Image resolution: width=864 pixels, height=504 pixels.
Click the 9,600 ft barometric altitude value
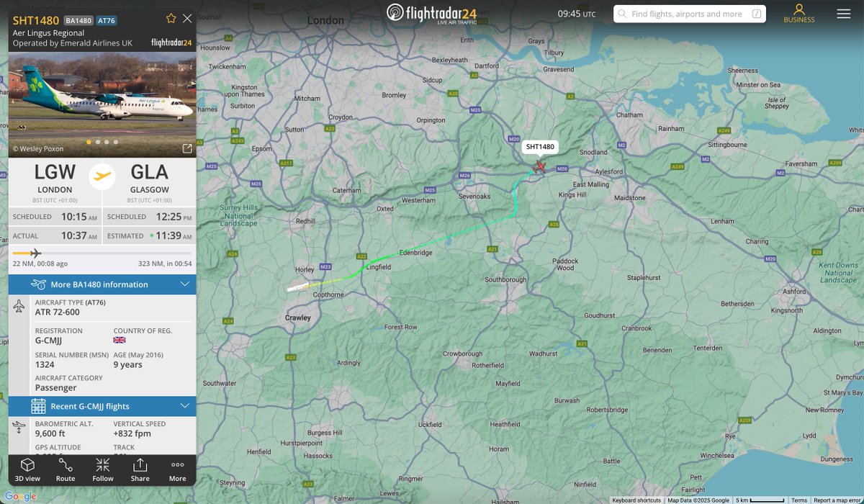50,433
